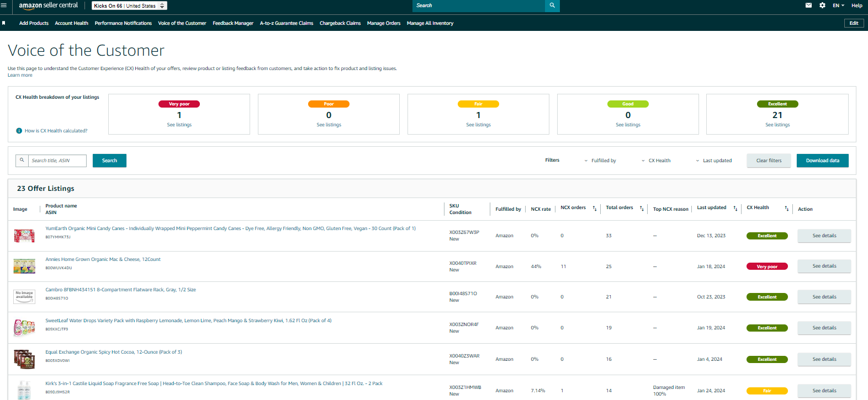Open YumEarth Candy Canes product thumbnail
Image resolution: width=868 pixels, height=400 pixels.
(24, 236)
